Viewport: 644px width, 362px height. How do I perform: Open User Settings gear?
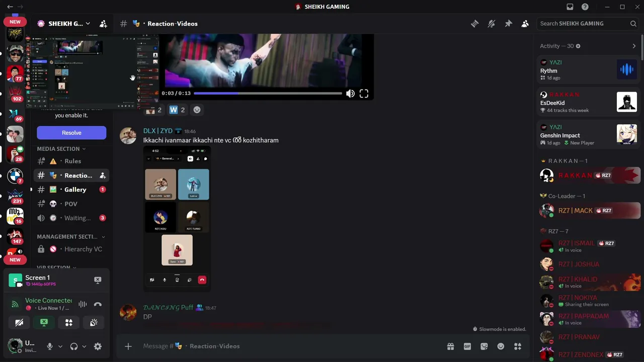[98, 346]
